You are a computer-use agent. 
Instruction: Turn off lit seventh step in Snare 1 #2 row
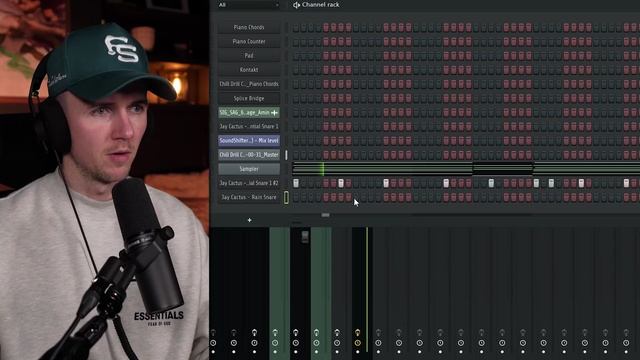pyautogui.click(x=341, y=183)
